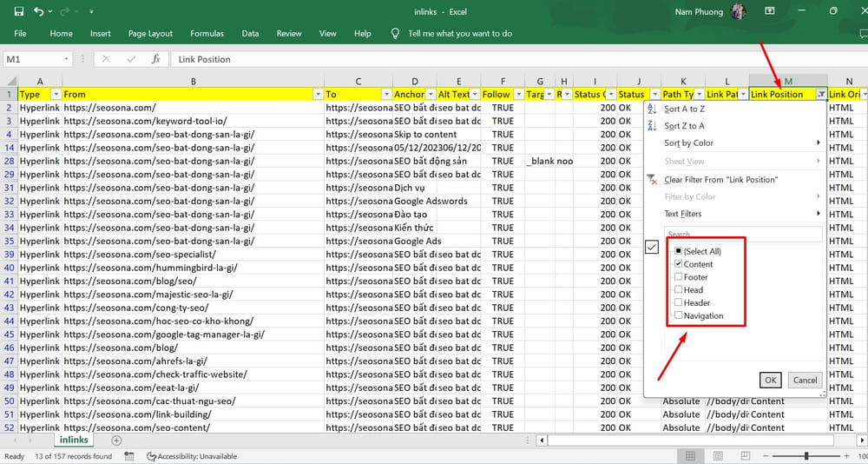This screenshot has height=464, width=868.
Task: Click the Ribbon Display Options icon
Action: [x=769, y=11]
